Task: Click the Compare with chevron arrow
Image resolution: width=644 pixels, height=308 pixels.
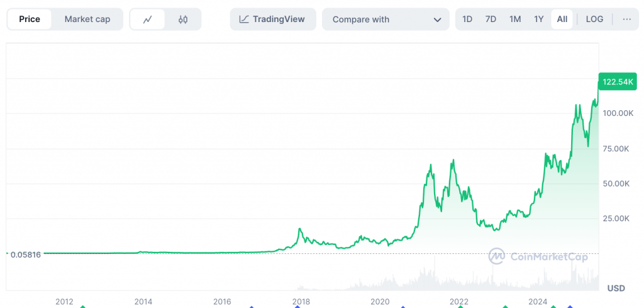Action: coord(437,20)
